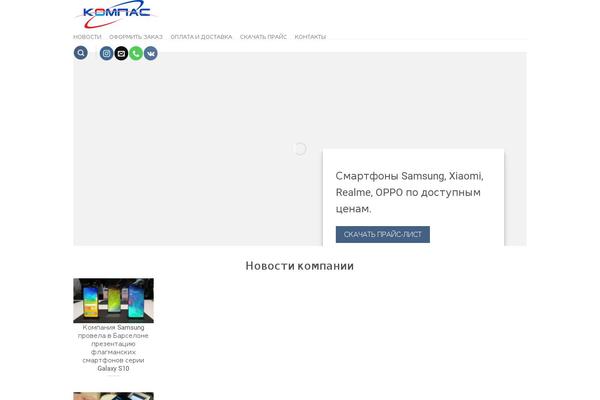Open the Новости menu item
The width and height of the screenshot is (600, 400).
click(x=87, y=37)
